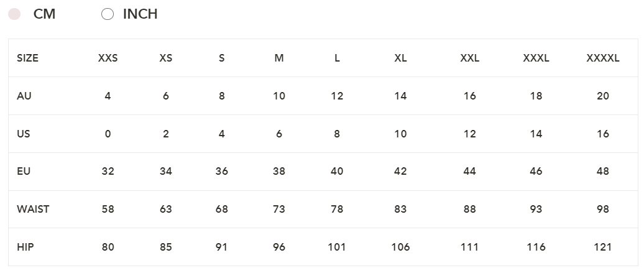Click the M size column header
Screen dimensions: 644x273
coord(279,58)
